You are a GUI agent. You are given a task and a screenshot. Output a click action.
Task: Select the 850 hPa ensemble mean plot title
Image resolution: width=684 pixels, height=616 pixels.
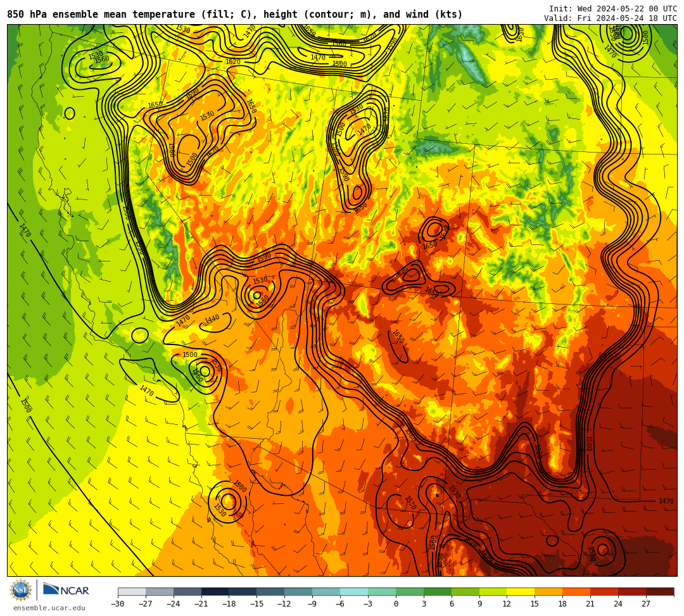(x=235, y=15)
